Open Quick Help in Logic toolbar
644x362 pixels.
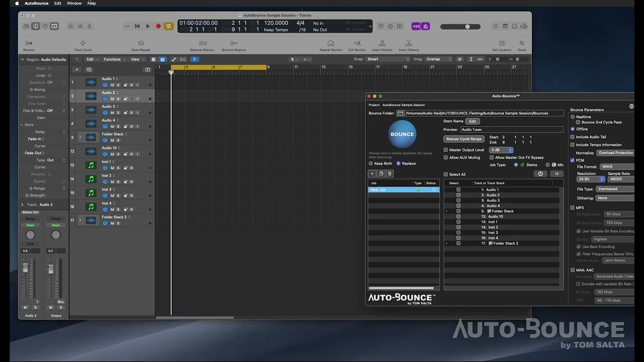point(45,26)
